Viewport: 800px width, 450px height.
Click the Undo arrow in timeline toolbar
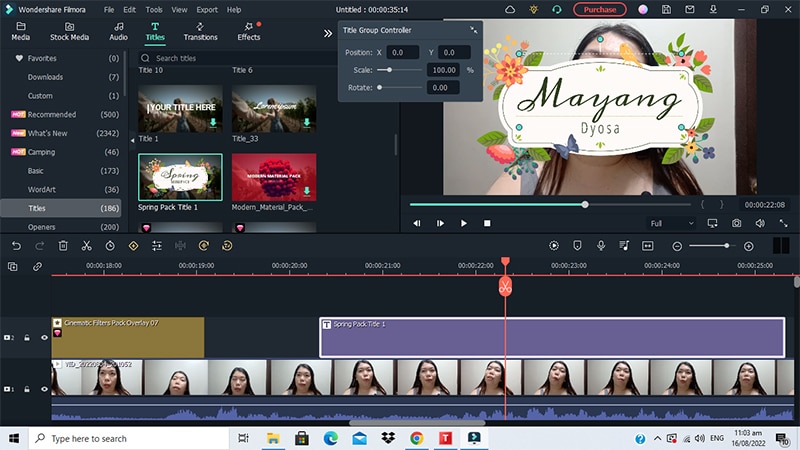pos(16,246)
